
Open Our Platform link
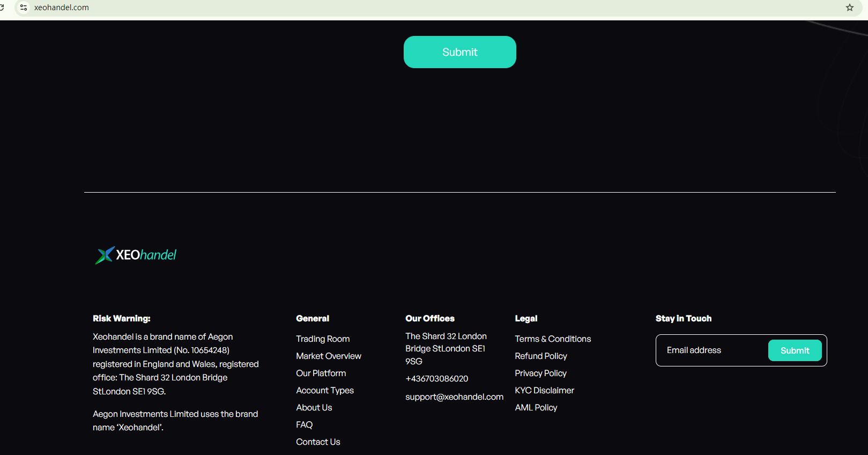click(321, 373)
